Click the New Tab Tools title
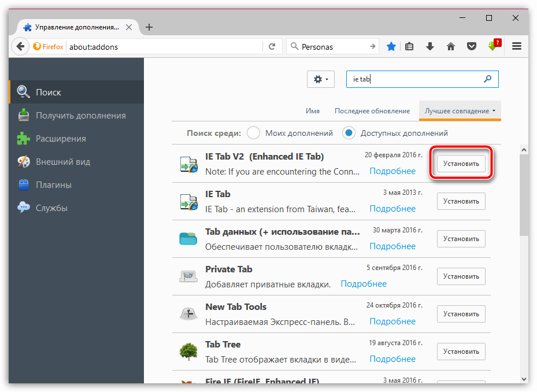 [x=236, y=306]
